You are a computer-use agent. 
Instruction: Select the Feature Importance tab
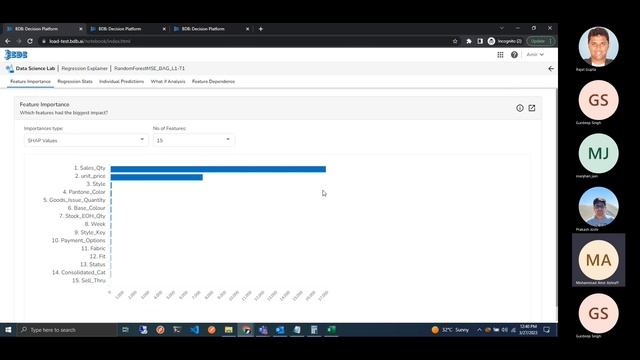coord(31,82)
